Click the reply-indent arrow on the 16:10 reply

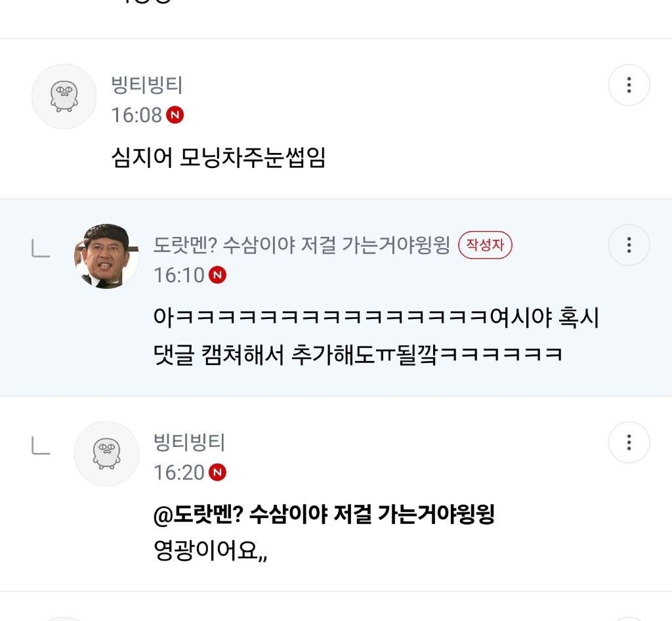point(41,249)
